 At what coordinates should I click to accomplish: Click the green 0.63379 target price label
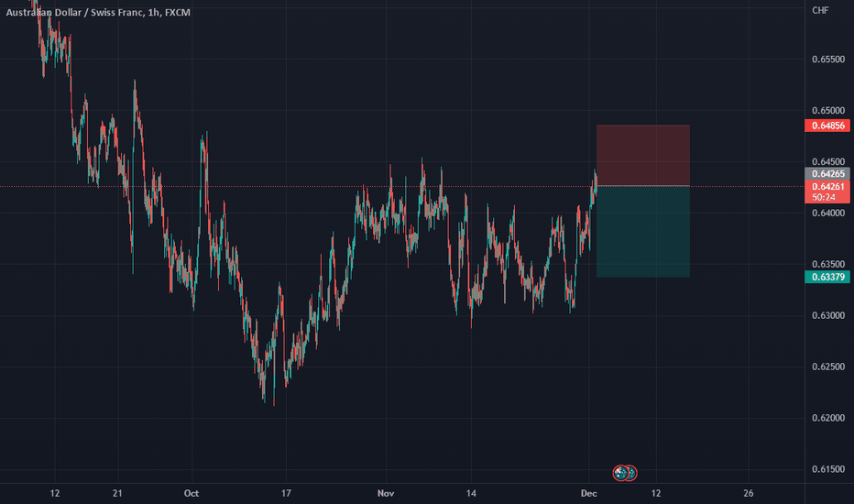click(827, 277)
